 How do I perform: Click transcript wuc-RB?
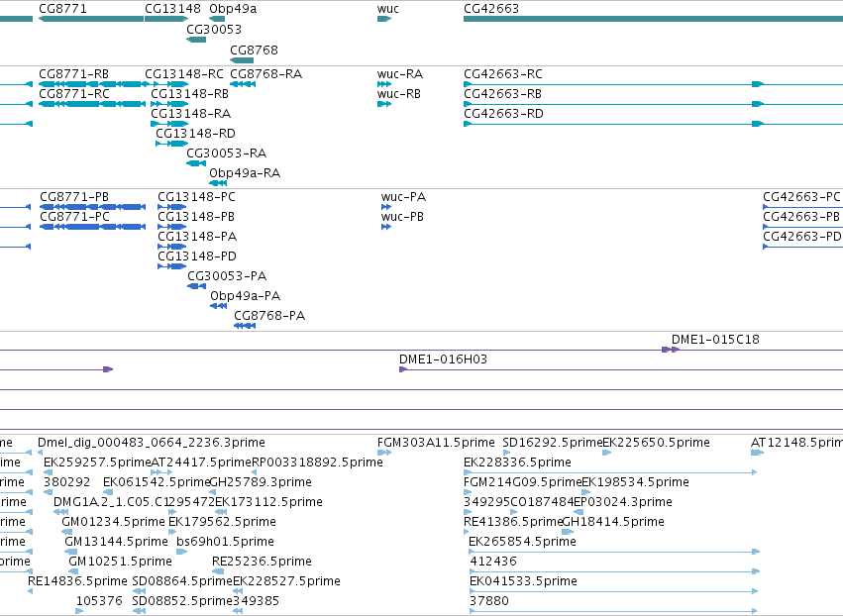(x=399, y=93)
